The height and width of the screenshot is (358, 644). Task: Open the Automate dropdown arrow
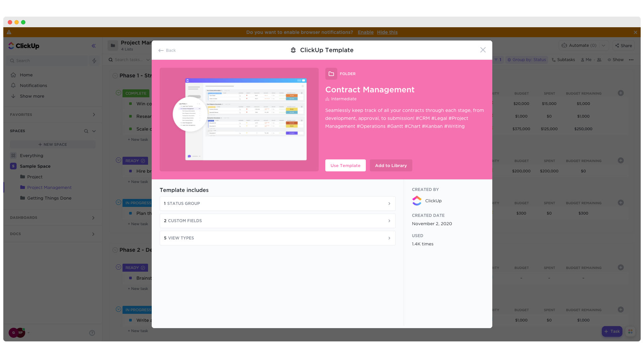tap(604, 45)
